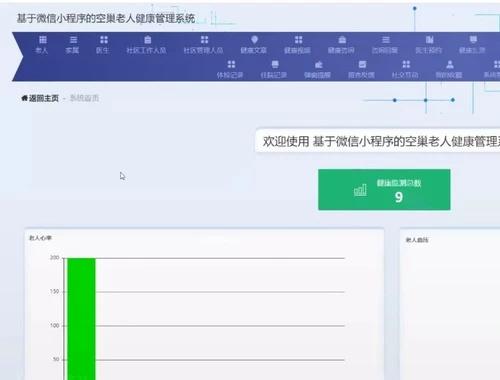Click the 100 axis label in chart

coord(55,325)
